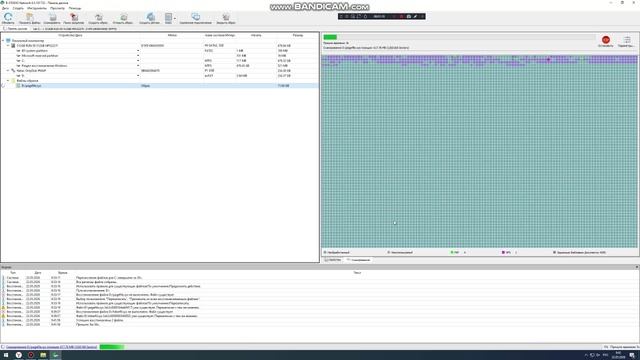Select the D:\pagefile.sys image file row
Screen dimensions: 640x360
(x=159, y=86)
